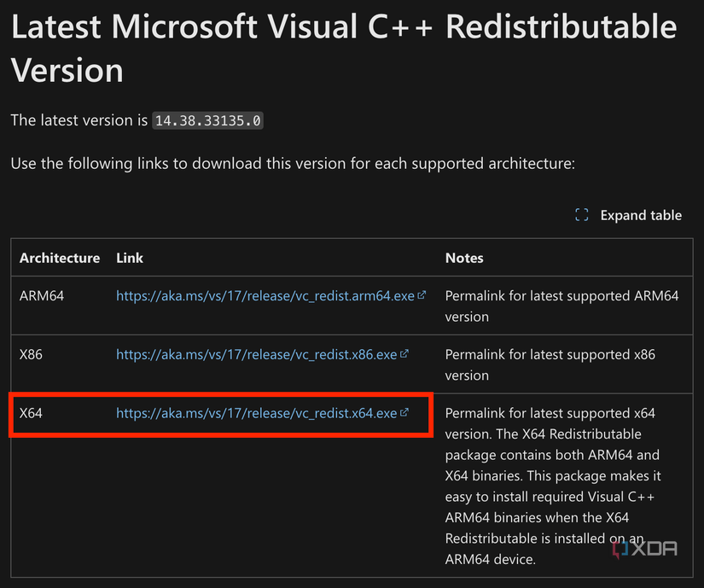Click the Expand table brackets icon
704x588 pixels.
click(582, 215)
